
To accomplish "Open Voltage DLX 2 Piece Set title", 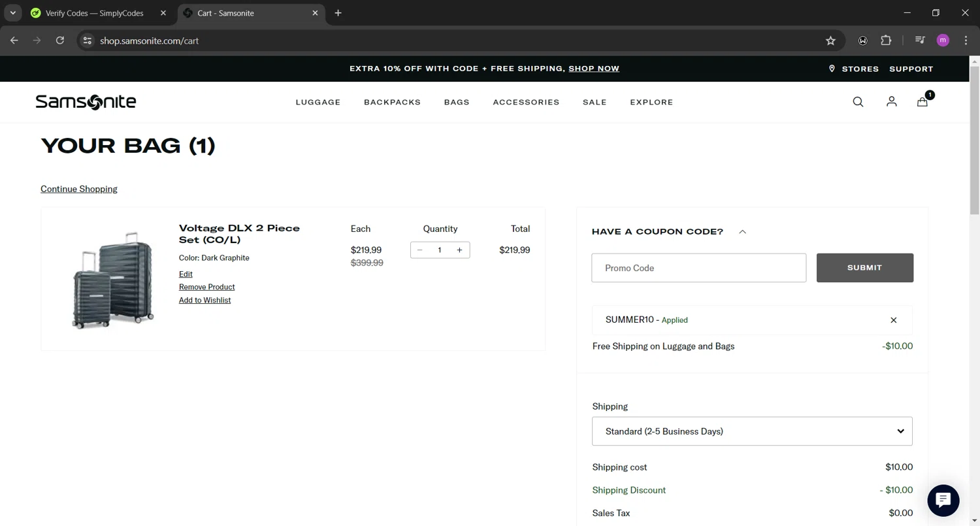I will coord(239,234).
